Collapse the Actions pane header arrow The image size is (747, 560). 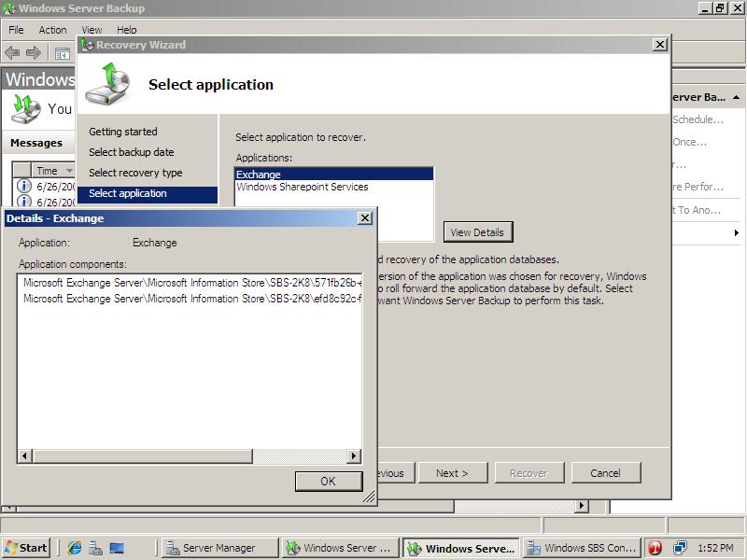click(x=736, y=97)
